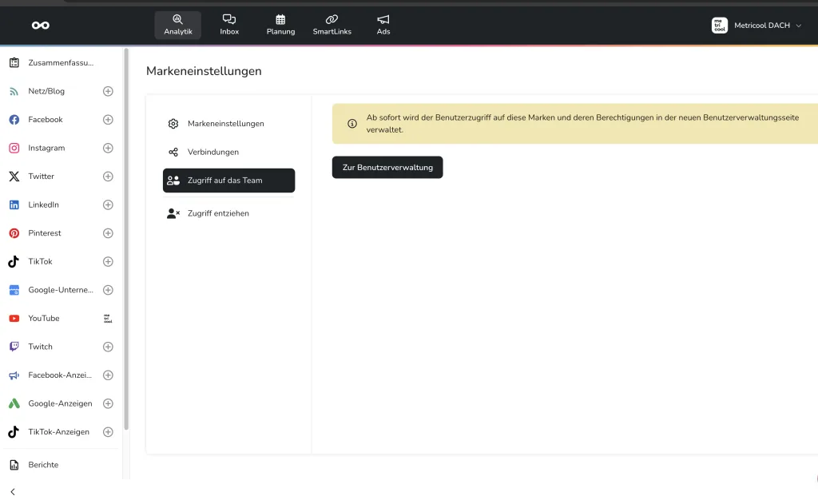Image resolution: width=818 pixels, height=504 pixels.
Task: Add connection with plus next to Netz/Blog
Action: click(x=108, y=91)
